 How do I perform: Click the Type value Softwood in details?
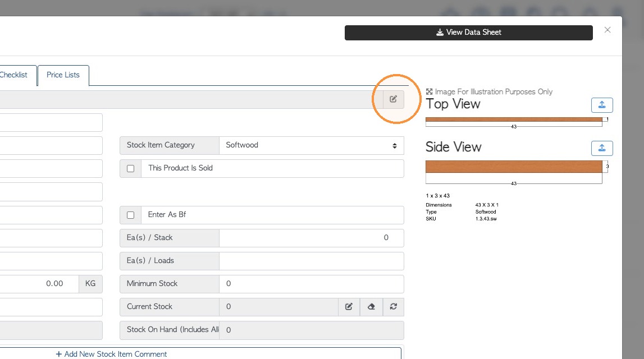pos(486,212)
